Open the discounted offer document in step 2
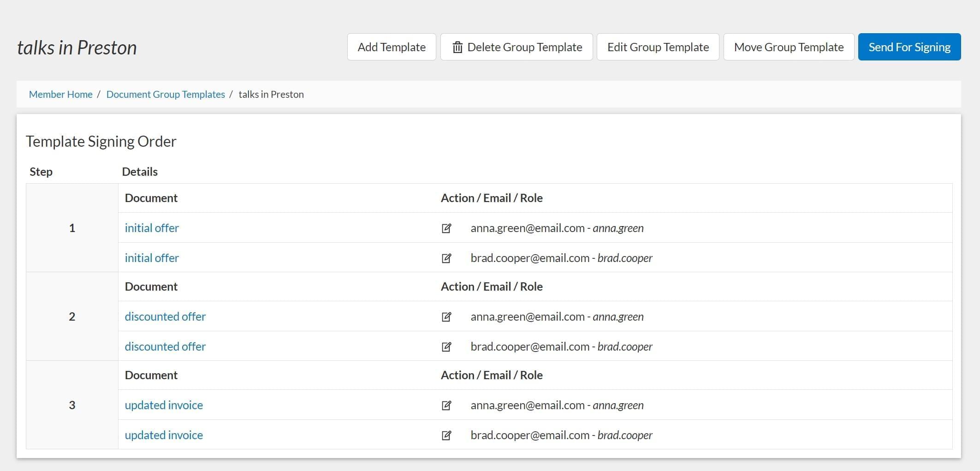This screenshot has height=471, width=980. click(x=165, y=317)
